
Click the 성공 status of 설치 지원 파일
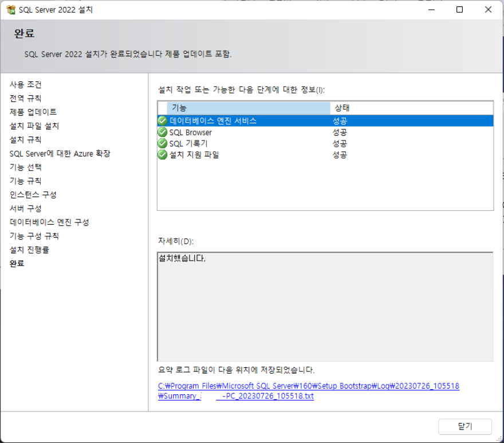[x=340, y=155]
